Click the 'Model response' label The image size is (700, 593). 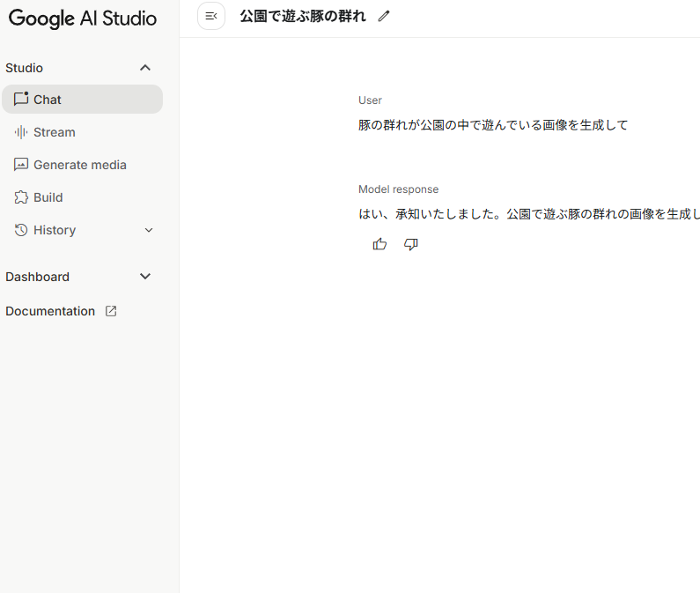point(399,189)
